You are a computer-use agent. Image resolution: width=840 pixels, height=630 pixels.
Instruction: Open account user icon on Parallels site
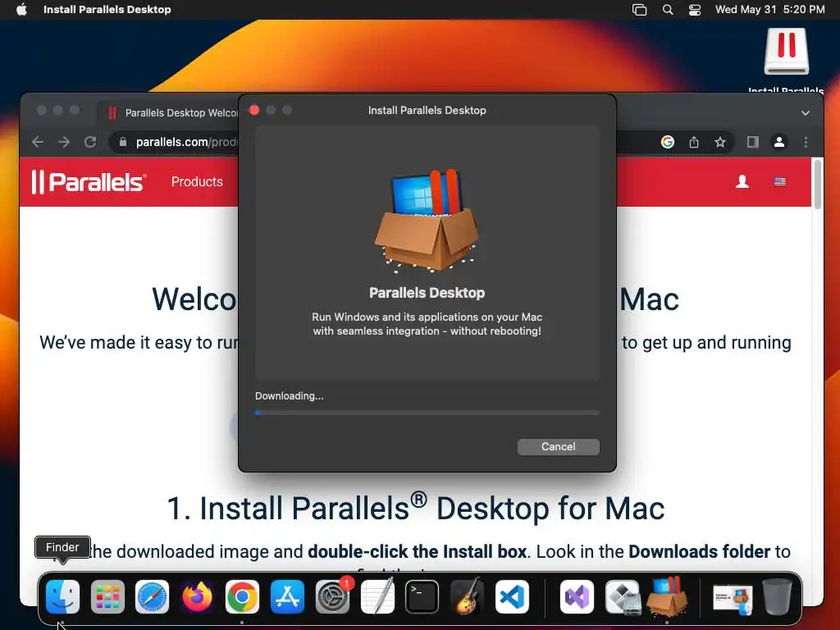point(742,181)
